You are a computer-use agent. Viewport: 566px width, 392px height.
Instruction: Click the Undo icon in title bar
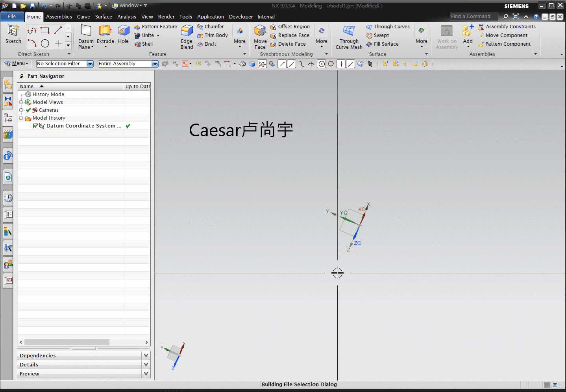coord(44,6)
